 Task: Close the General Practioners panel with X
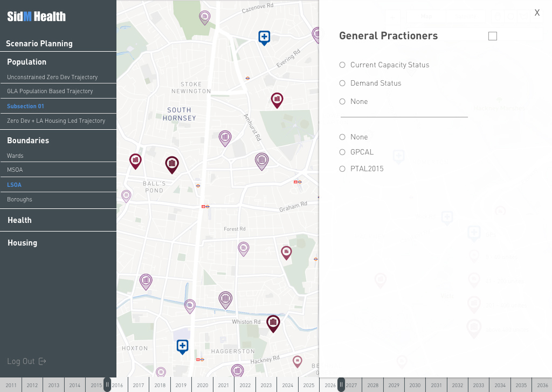[537, 13]
